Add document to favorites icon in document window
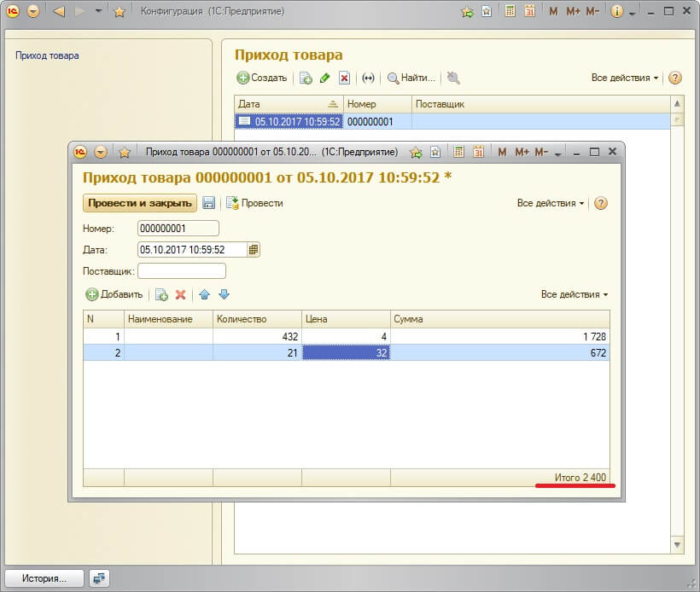Screen dimensions: 700x592 [x=416, y=153]
